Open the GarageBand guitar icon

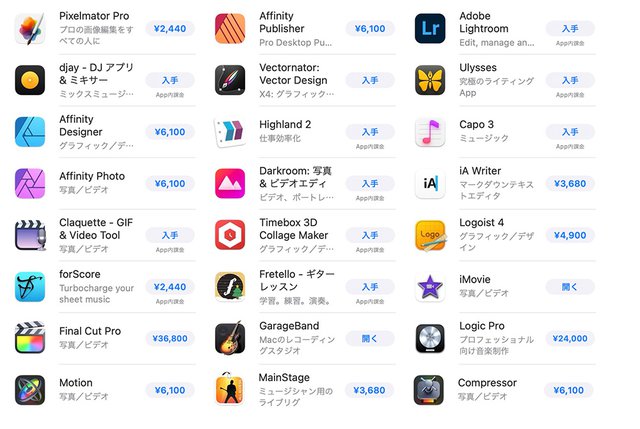point(230,338)
